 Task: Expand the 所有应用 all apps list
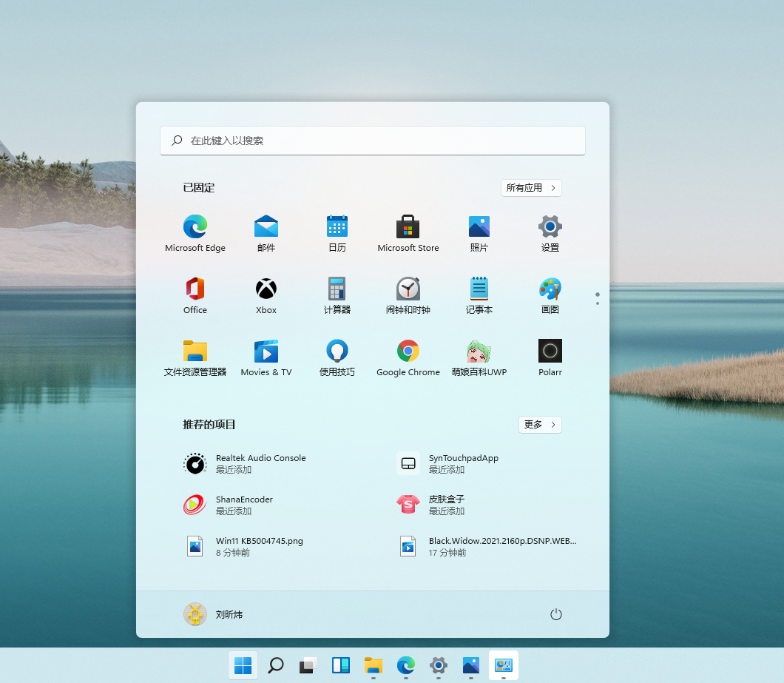530,187
